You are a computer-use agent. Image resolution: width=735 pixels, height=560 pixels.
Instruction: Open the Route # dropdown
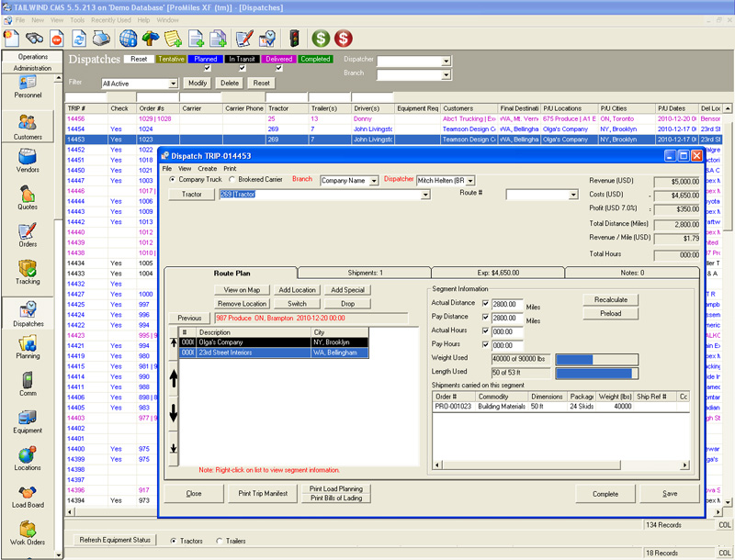[x=573, y=195]
